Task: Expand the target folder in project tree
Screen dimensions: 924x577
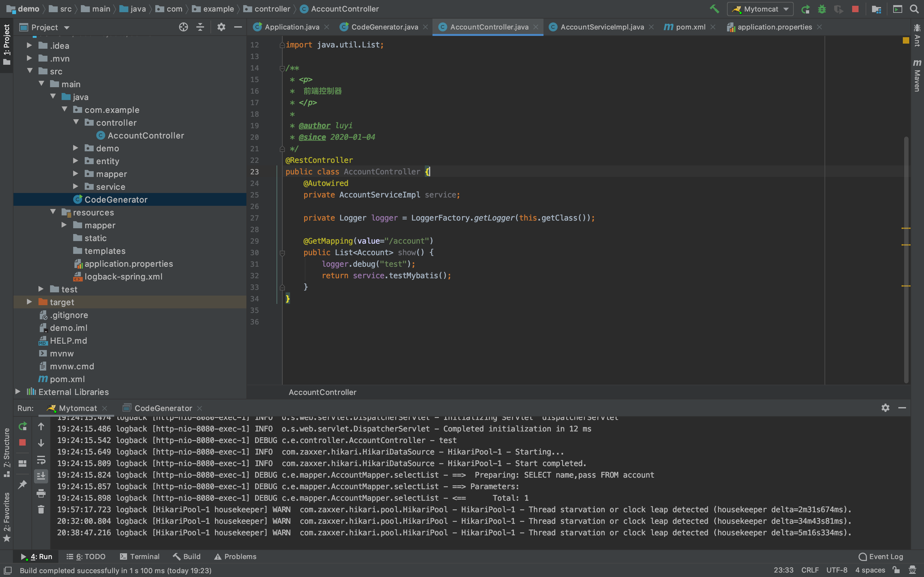Action: [x=30, y=302]
